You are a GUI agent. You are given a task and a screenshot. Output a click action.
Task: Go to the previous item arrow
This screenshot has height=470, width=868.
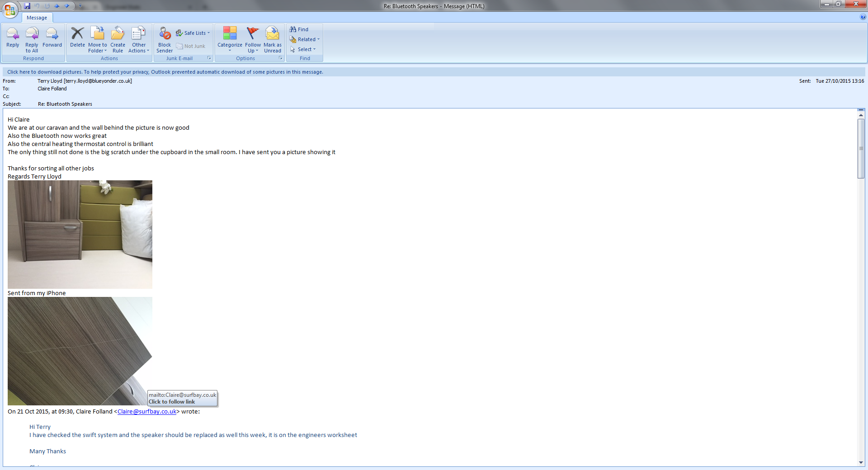coord(57,6)
